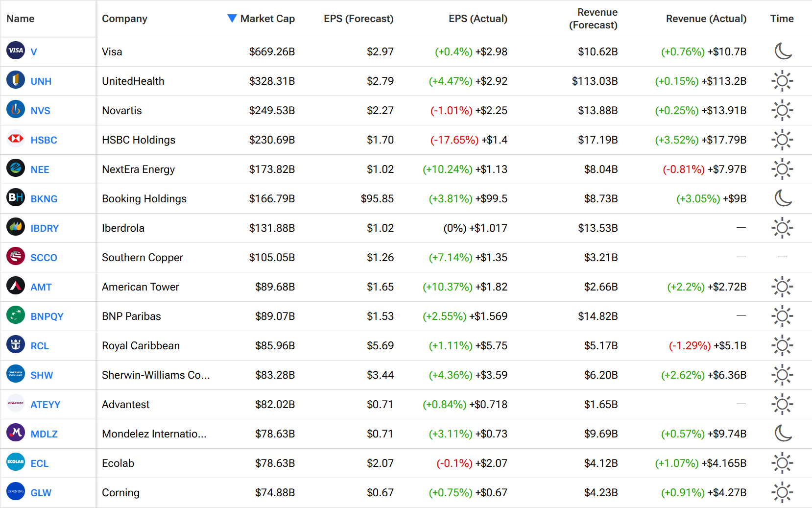
Task: Click the blue sort arrow beside Market Cap
Action: (x=232, y=19)
